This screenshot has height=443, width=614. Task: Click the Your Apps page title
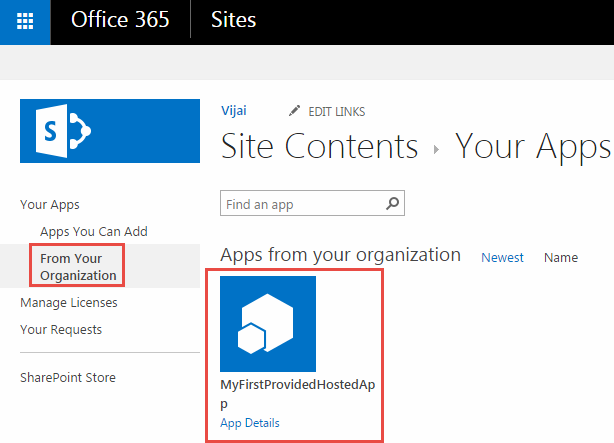[533, 147]
